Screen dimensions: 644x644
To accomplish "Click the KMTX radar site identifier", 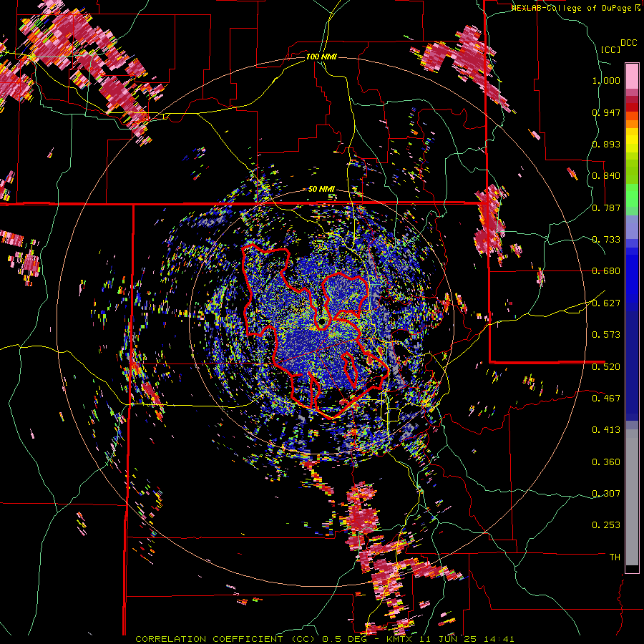I will tap(400, 639).
